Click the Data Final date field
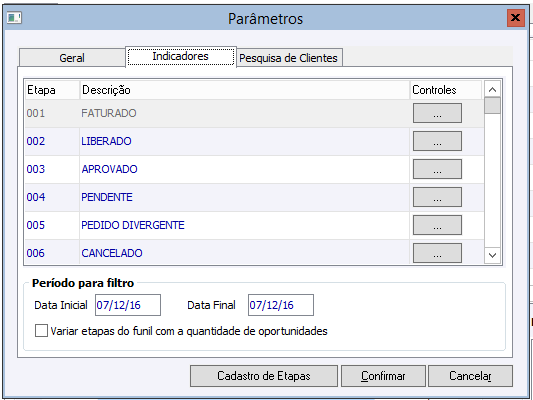This screenshot has width=533, height=400. coord(281,305)
